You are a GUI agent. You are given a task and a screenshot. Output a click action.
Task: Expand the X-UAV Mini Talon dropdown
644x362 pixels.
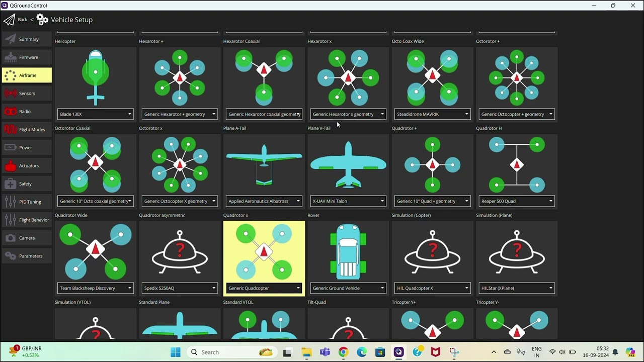[x=348, y=201]
